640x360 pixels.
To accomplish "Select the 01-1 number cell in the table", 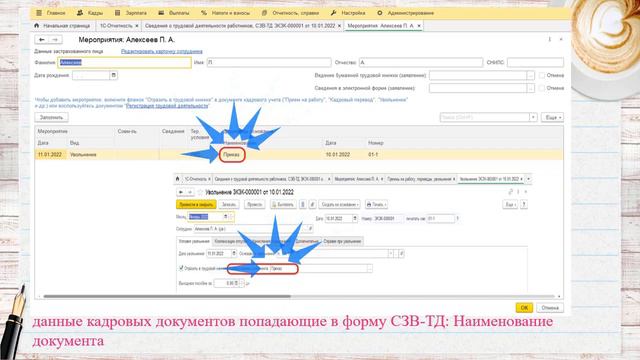I will click(x=373, y=155).
